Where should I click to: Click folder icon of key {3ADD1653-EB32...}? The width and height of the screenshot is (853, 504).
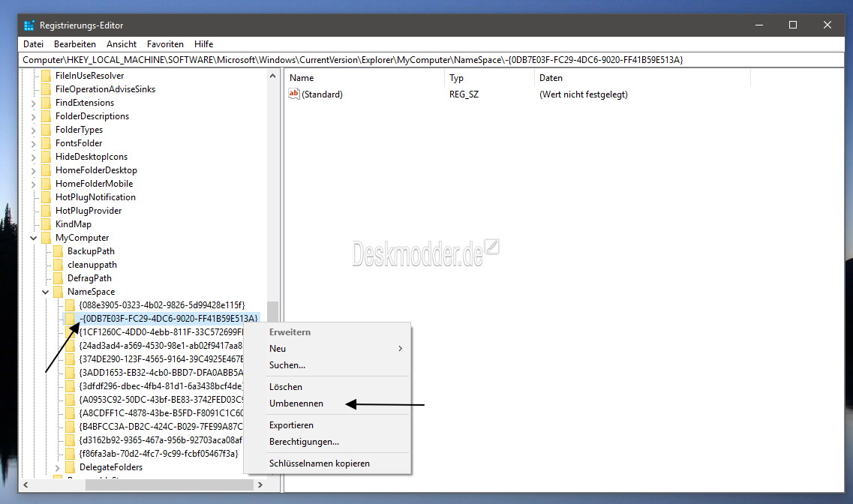pos(71,373)
